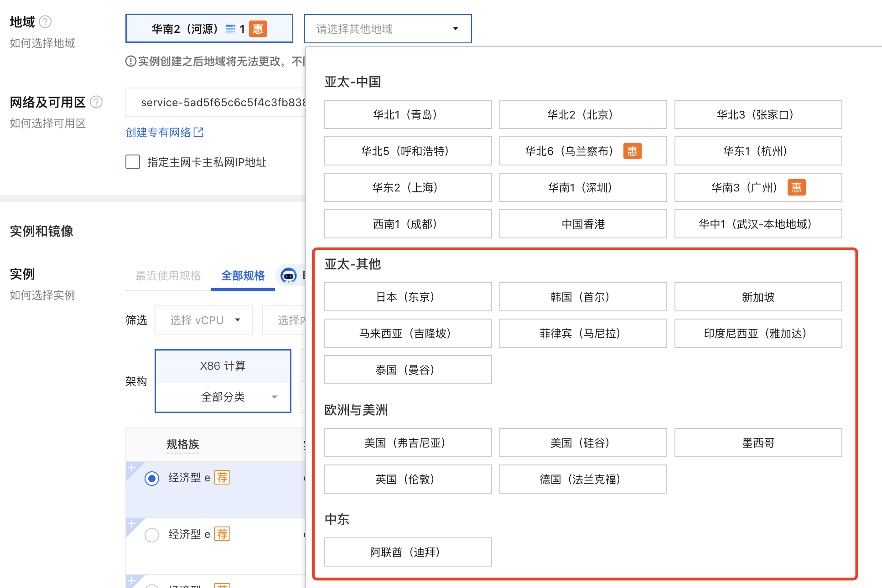
Task: Switch to 最近使用规格 tab
Action: coord(168,275)
